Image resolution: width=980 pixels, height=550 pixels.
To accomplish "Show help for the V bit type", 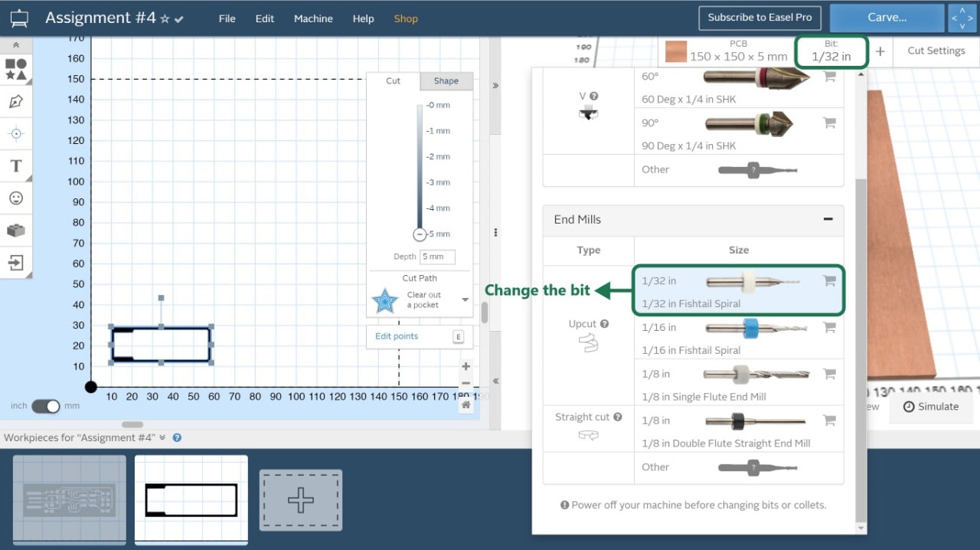I will pyautogui.click(x=594, y=97).
